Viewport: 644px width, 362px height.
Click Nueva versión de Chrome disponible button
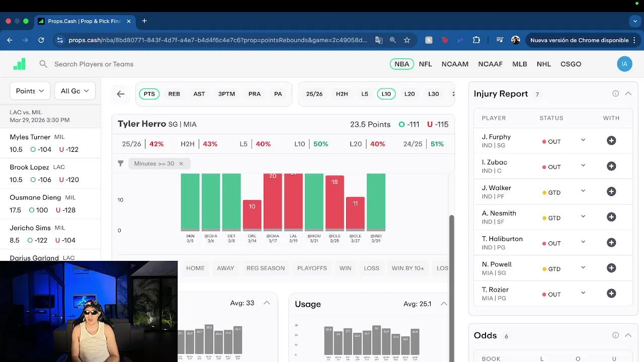(582, 40)
